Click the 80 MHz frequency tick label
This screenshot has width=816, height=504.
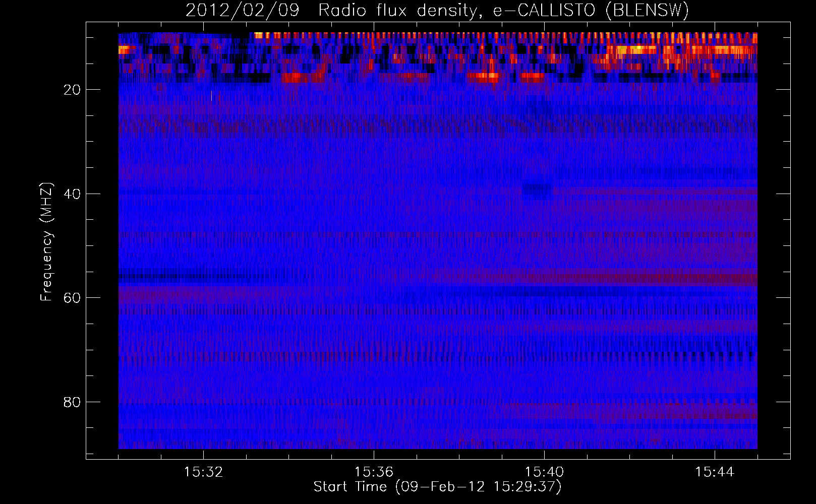73,402
